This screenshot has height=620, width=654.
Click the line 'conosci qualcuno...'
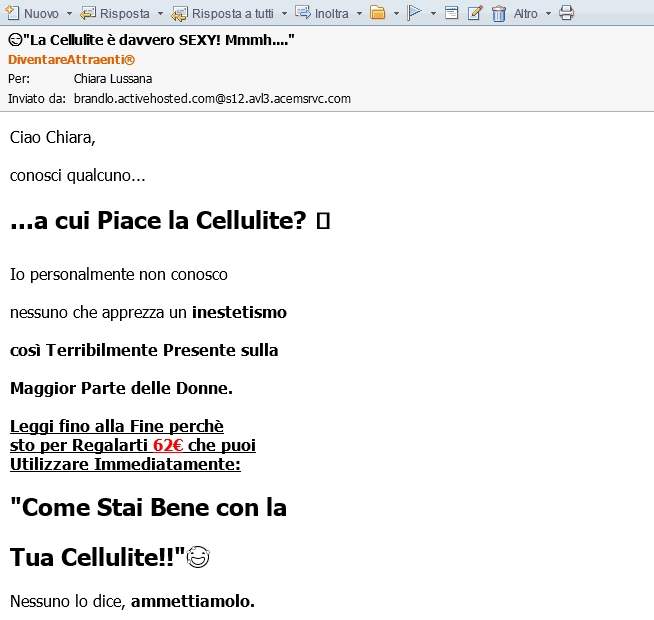(x=78, y=176)
